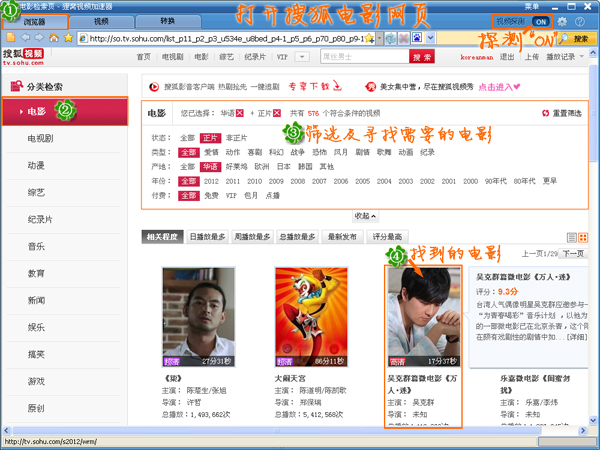Select 2012 year filter

coord(211,181)
